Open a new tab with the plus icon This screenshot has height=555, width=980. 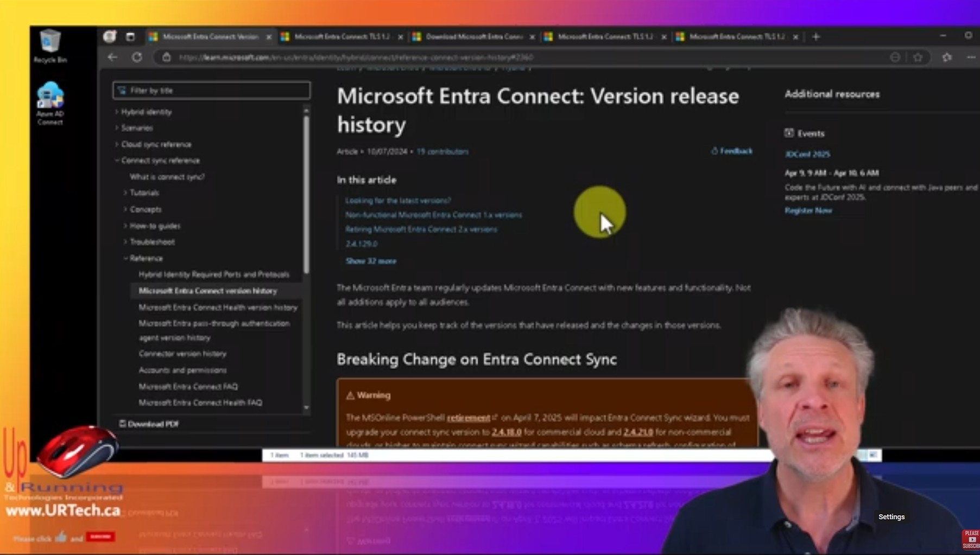[815, 37]
